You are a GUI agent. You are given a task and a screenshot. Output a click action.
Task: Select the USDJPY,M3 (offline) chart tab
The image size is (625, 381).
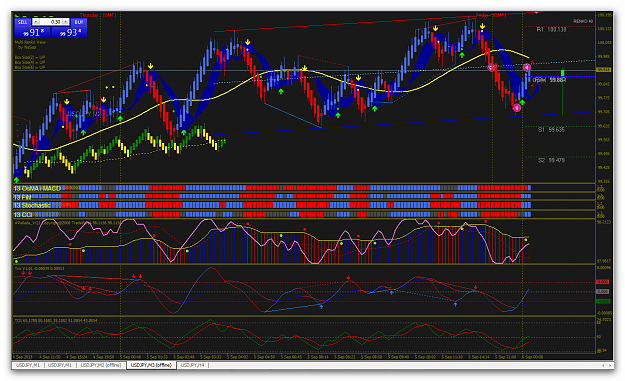click(151, 365)
